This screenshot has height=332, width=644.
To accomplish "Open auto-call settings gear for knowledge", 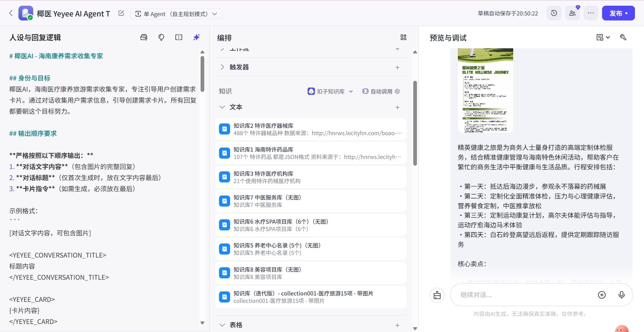I will [x=397, y=91].
